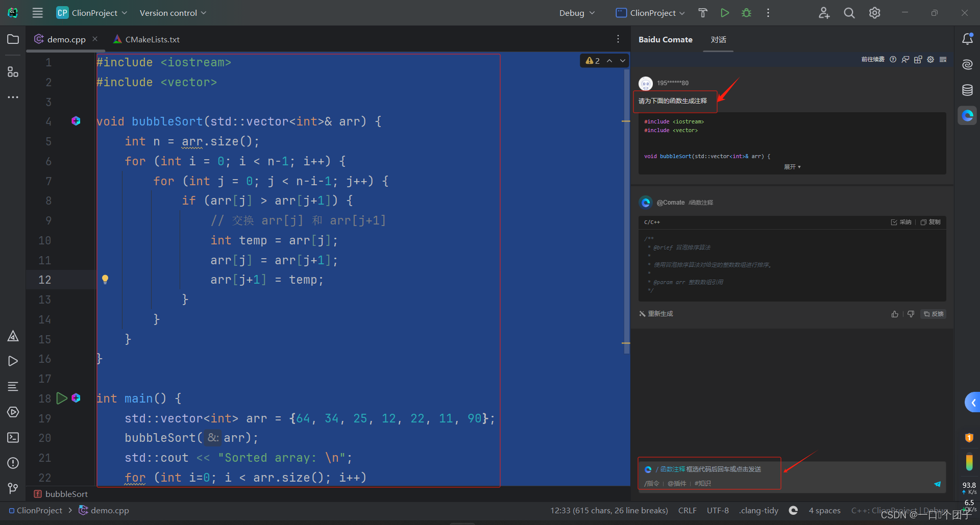Open editor tabs more options menu
The height and width of the screenshot is (525, 980).
tap(618, 39)
